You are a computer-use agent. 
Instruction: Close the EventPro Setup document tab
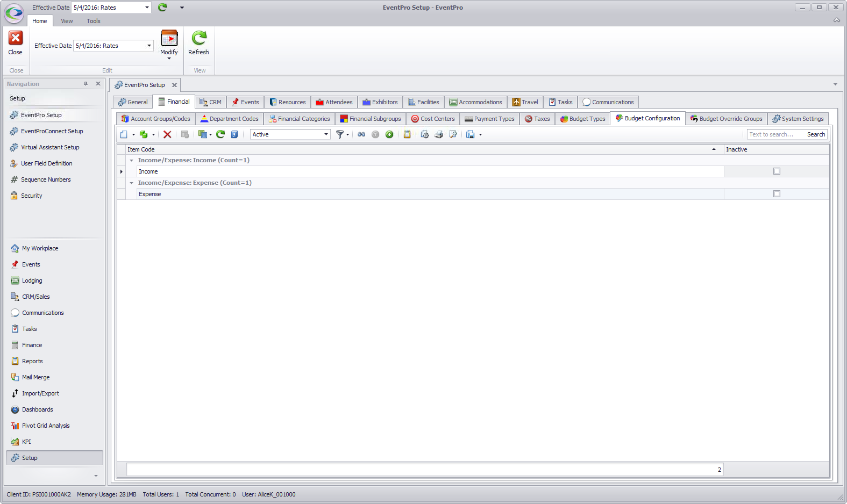pos(174,85)
